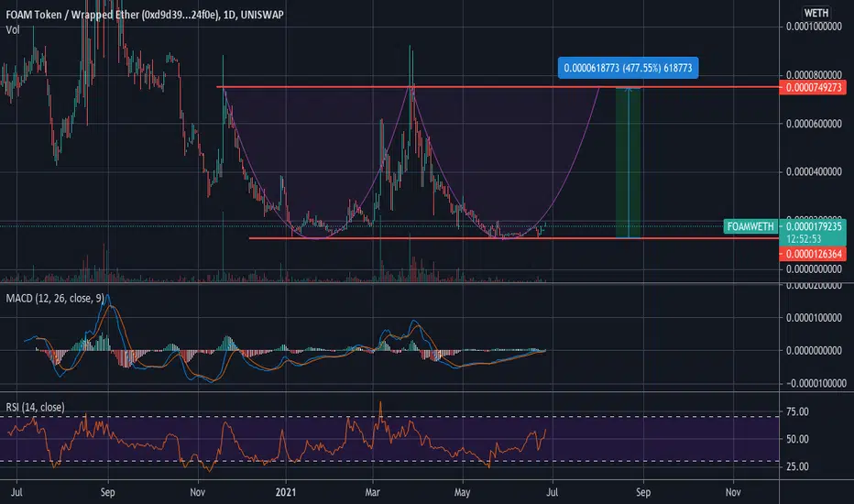The height and width of the screenshot is (504, 854).
Task: Click the lower red horizontal support line
Action: pyautogui.click(x=514, y=238)
